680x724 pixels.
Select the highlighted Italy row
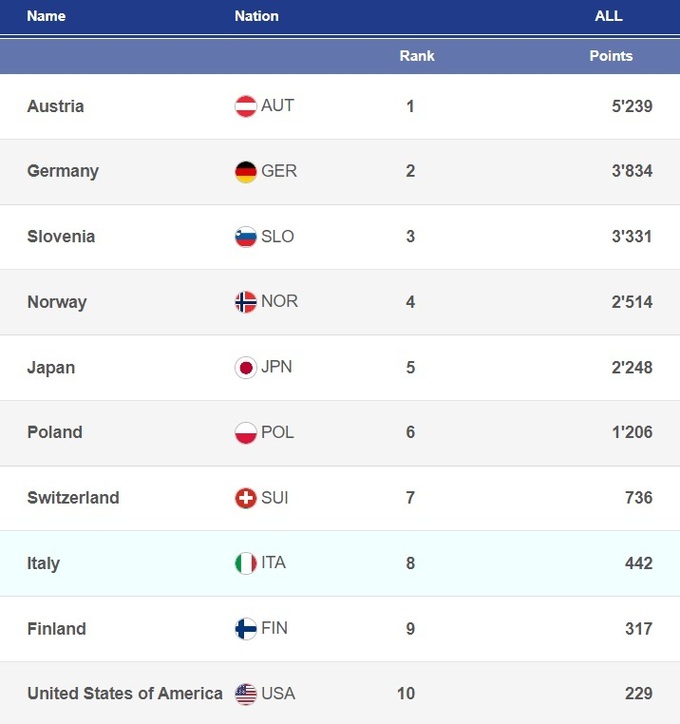[340, 563]
